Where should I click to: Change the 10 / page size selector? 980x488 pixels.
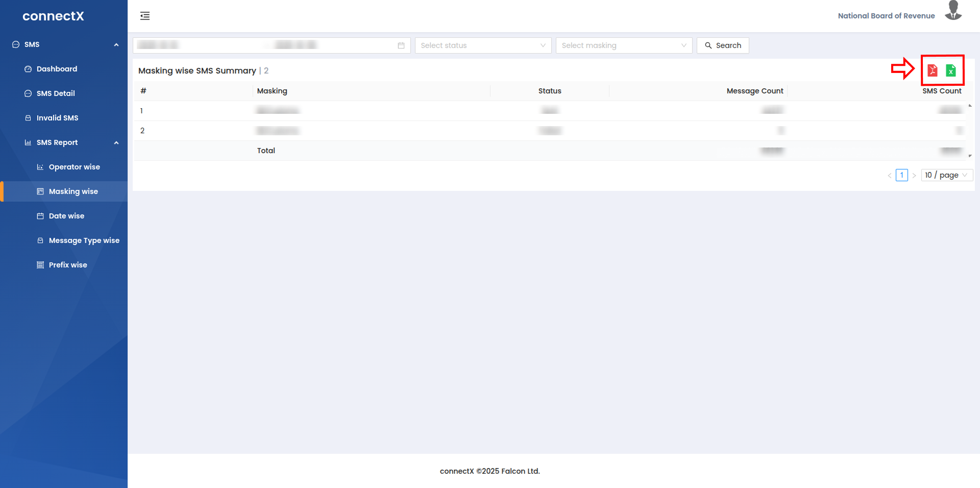[x=946, y=175]
